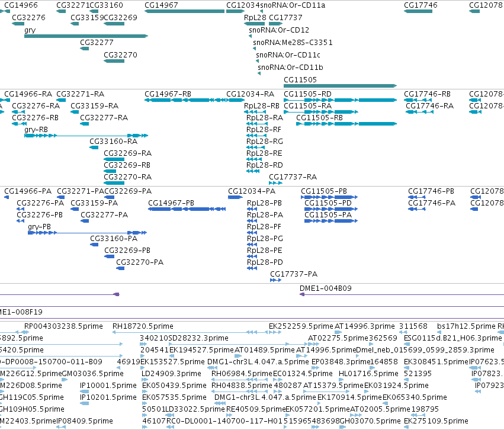Screen dimensions: 504x430
Task: Open the DME1-004B09 clone label
Action: coord(326,288)
